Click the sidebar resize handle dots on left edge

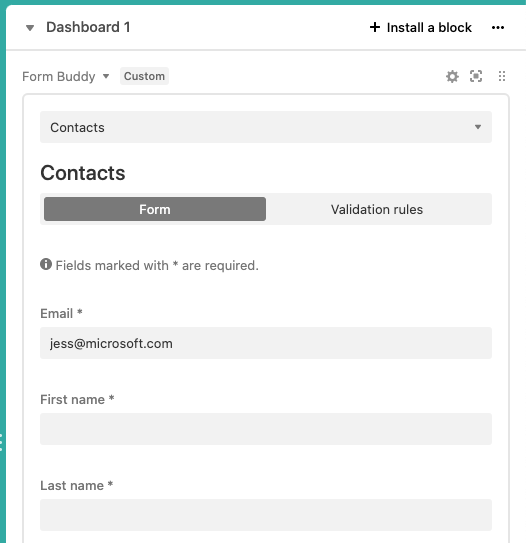point(1,442)
